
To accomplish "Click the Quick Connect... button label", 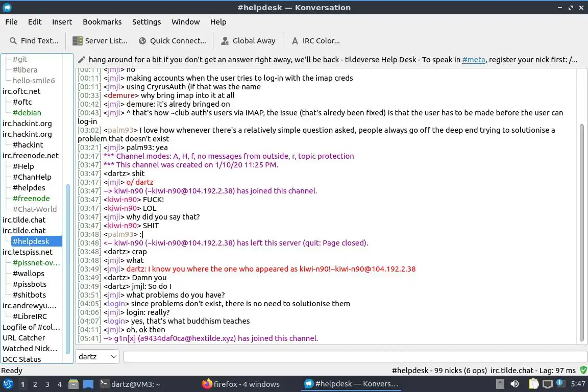I will click(178, 41).
